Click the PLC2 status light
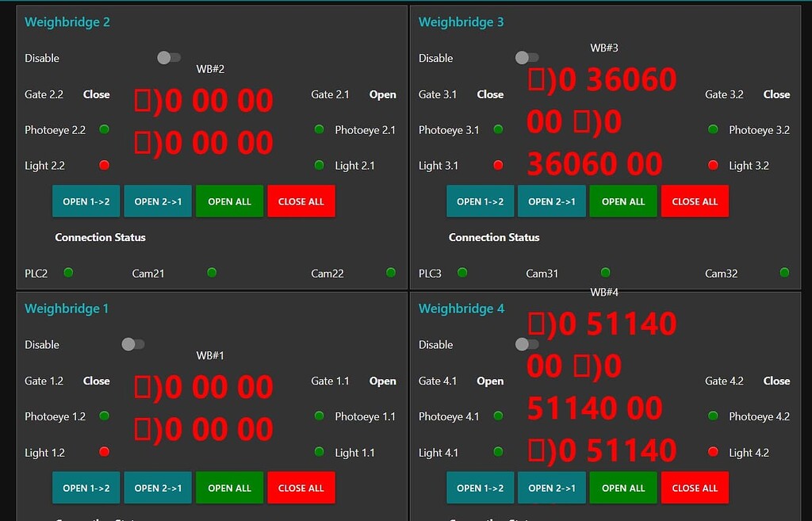 pyautogui.click(x=68, y=270)
